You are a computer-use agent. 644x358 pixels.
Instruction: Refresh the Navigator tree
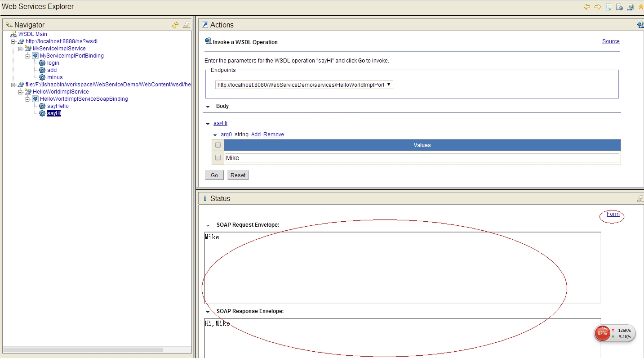click(x=175, y=25)
